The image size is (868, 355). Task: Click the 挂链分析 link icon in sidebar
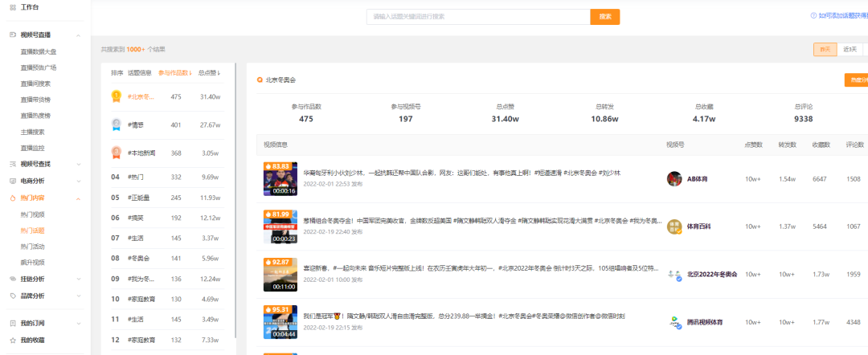(12, 279)
